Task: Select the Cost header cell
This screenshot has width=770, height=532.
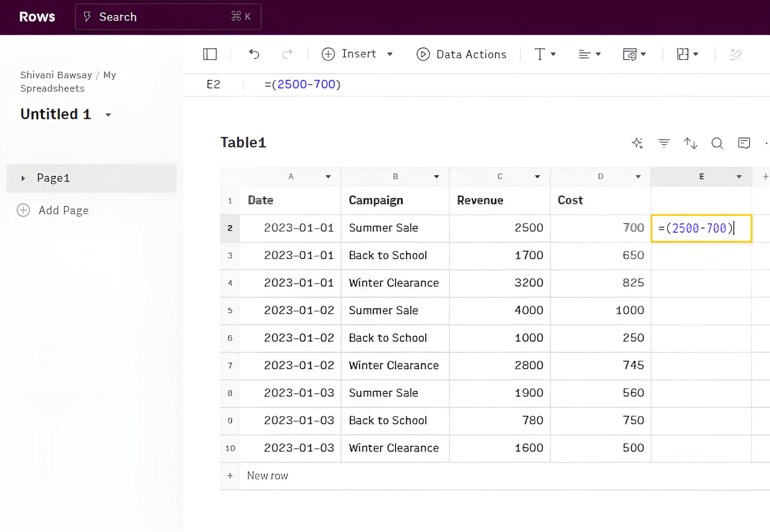Action: pos(601,200)
